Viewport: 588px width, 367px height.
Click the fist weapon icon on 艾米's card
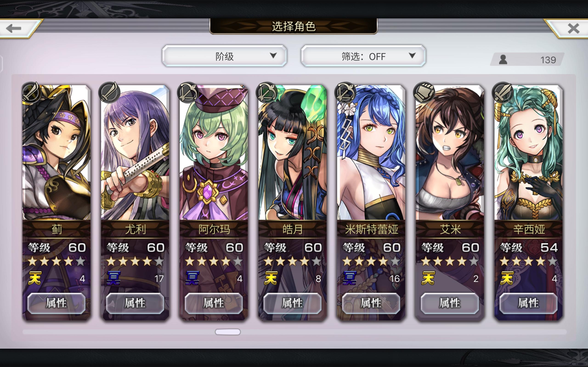pyautogui.click(x=424, y=92)
